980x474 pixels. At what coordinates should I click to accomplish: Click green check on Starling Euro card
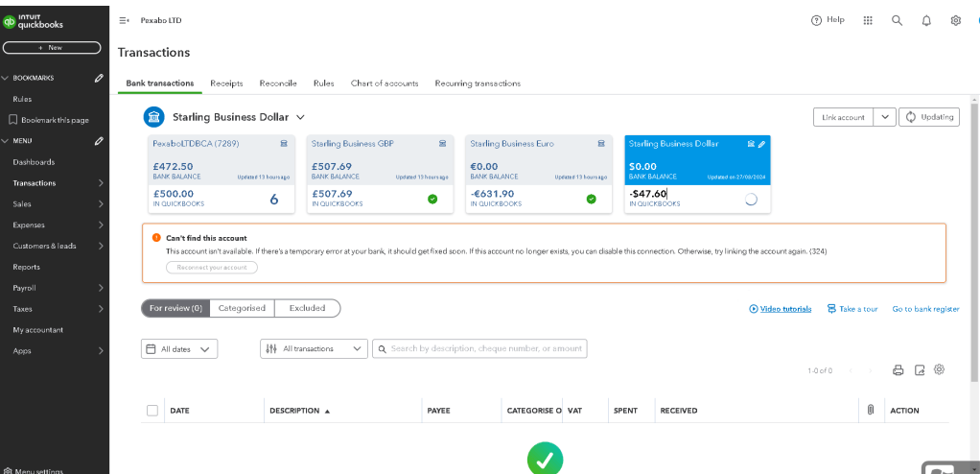point(592,199)
